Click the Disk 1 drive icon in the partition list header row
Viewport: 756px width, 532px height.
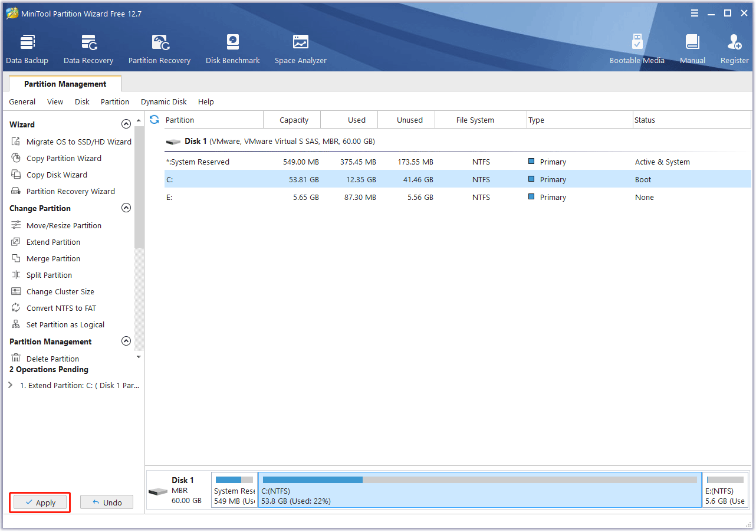pyautogui.click(x=173, y=142)
